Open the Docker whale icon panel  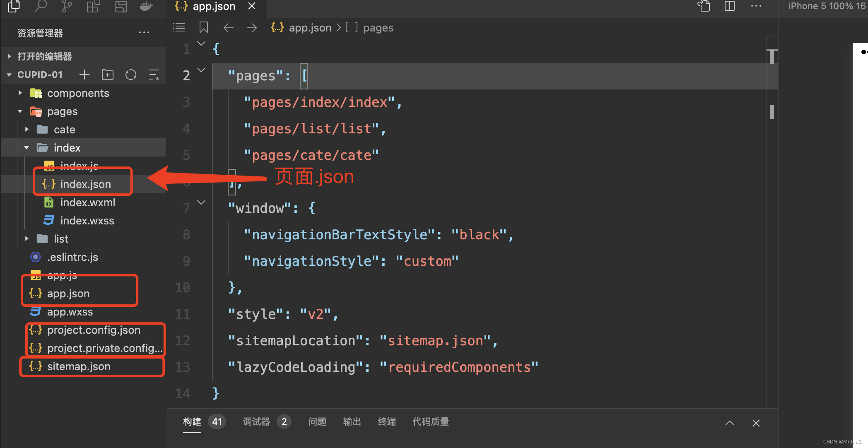146,6
